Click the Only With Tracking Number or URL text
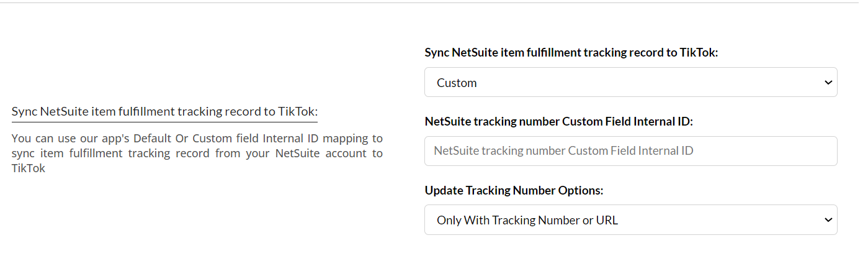The height and width of the screenshot is (271, 868). click(x=527, y=220)
